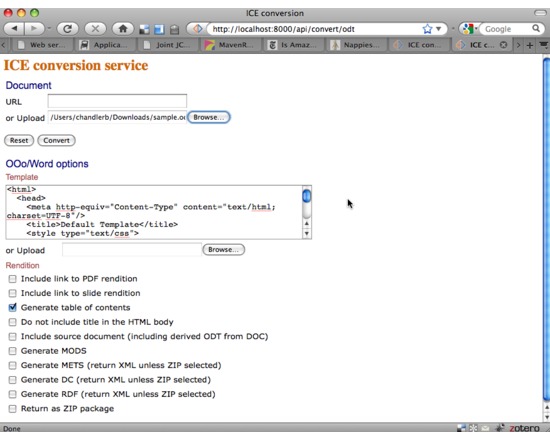Uncheck Generate table of contents
This screenshot has height=440, width=550.
(13, 308)
